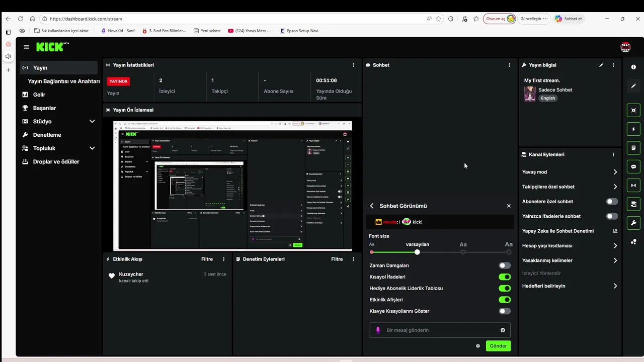Click the varsayılan font size slider handle

click(x=417, y=252)
